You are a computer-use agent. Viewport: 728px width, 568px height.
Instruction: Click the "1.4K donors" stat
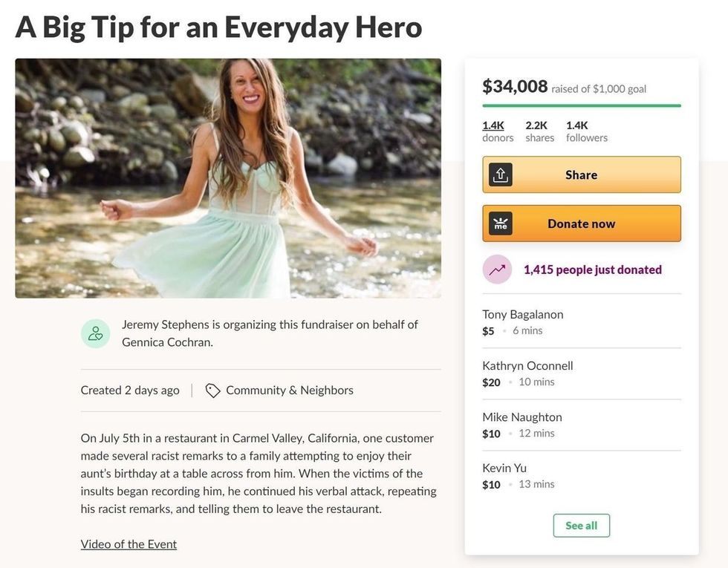(498, 131)
